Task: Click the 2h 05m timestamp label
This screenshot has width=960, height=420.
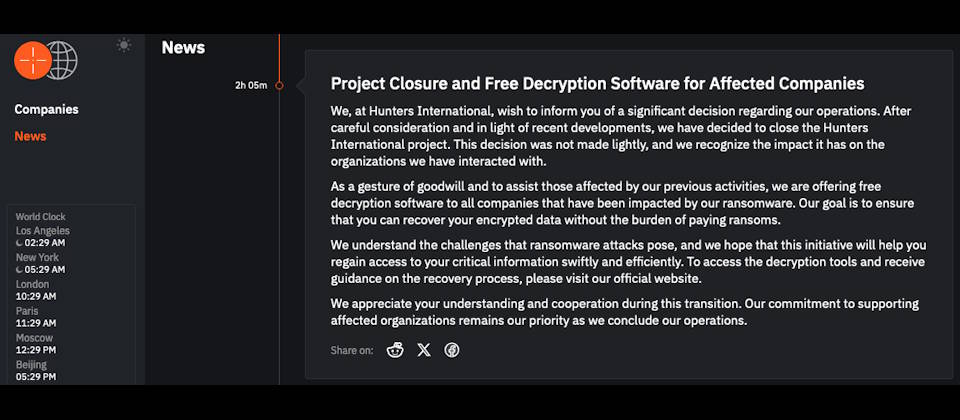Action: tap(251, 86)
